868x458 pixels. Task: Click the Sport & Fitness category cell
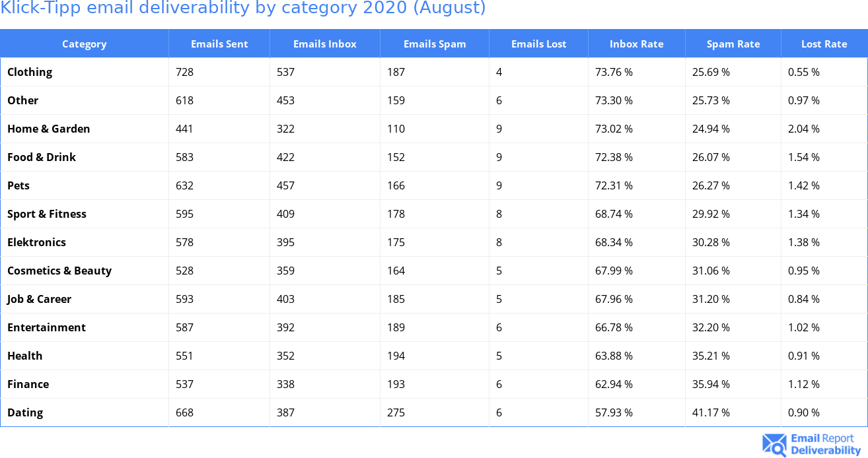coord(47,214)
